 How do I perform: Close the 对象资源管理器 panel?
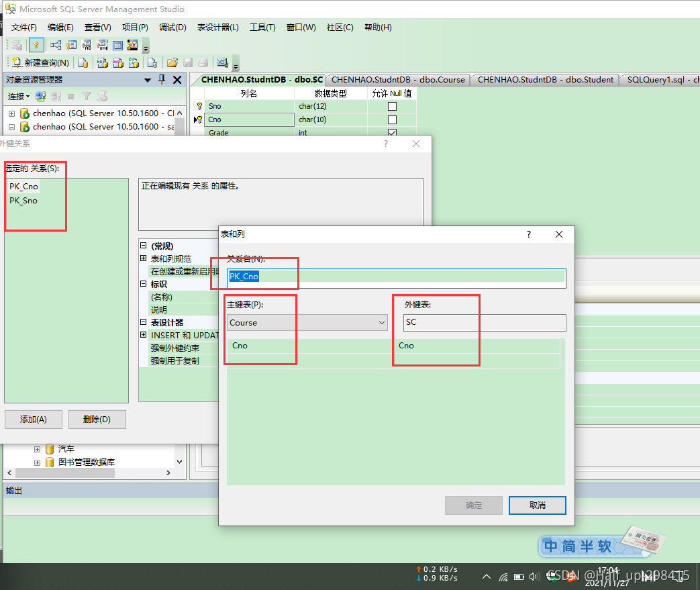[177, 80]
